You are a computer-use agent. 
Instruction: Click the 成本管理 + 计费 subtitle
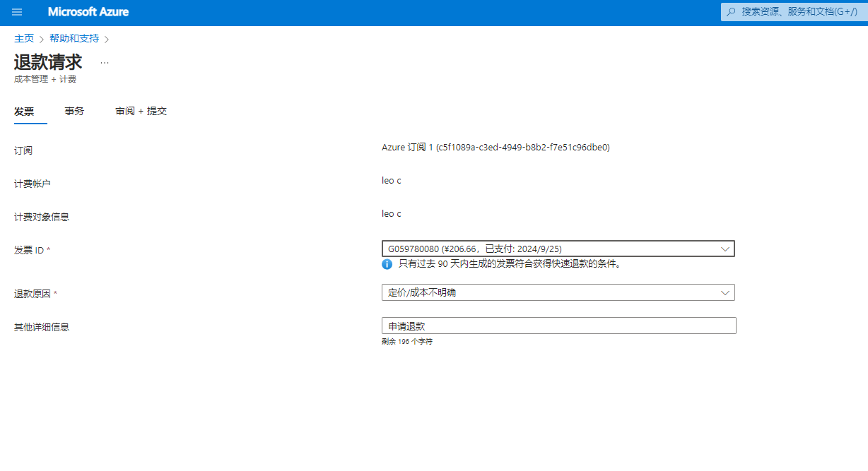[45, 79]
